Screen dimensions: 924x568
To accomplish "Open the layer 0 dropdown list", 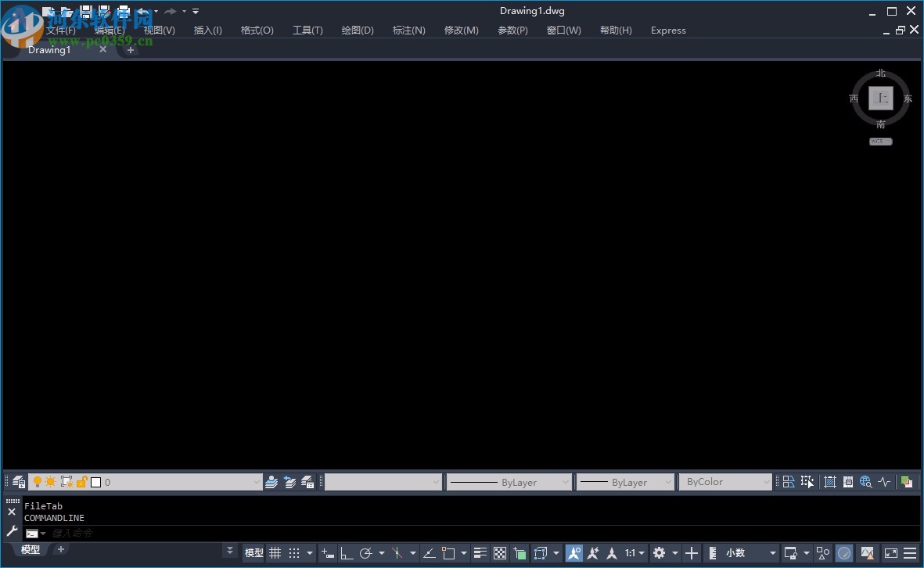I will (x=256, y=482).
